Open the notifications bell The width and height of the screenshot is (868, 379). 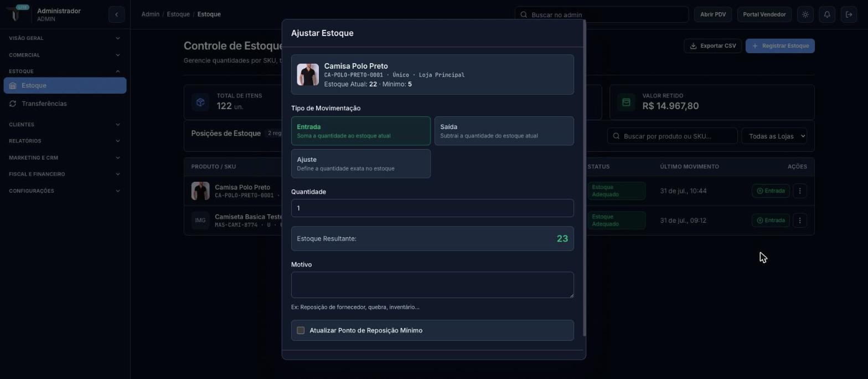[x=827, y=14]
